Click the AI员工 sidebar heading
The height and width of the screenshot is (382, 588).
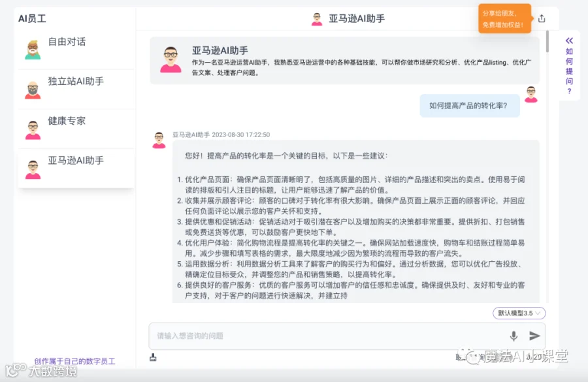pyautogui.click(x=32, y=18)
